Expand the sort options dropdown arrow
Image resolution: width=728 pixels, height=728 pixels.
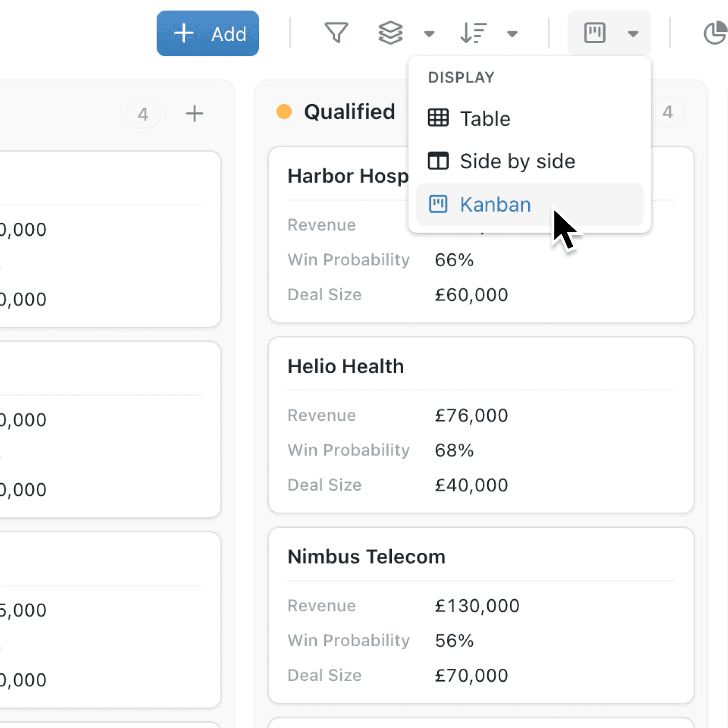pos(512,33)
